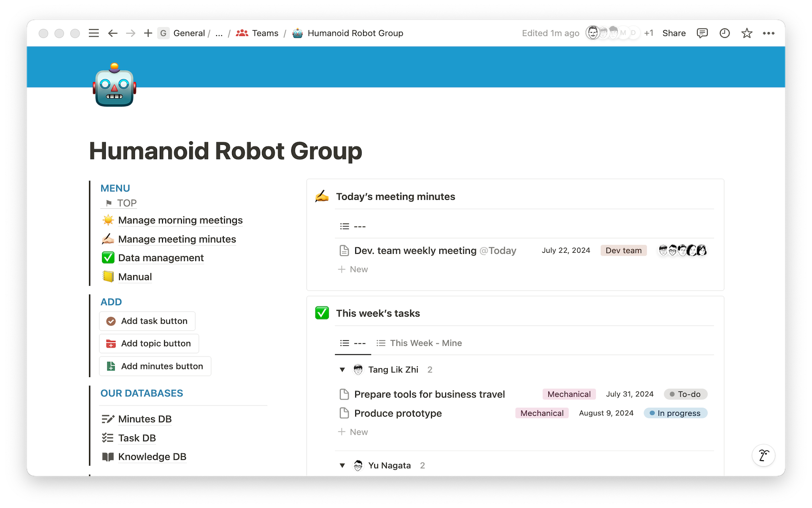
Task: Collapse the Yu Nagata group
Action: pyautogui.click(x=342, y=465)
